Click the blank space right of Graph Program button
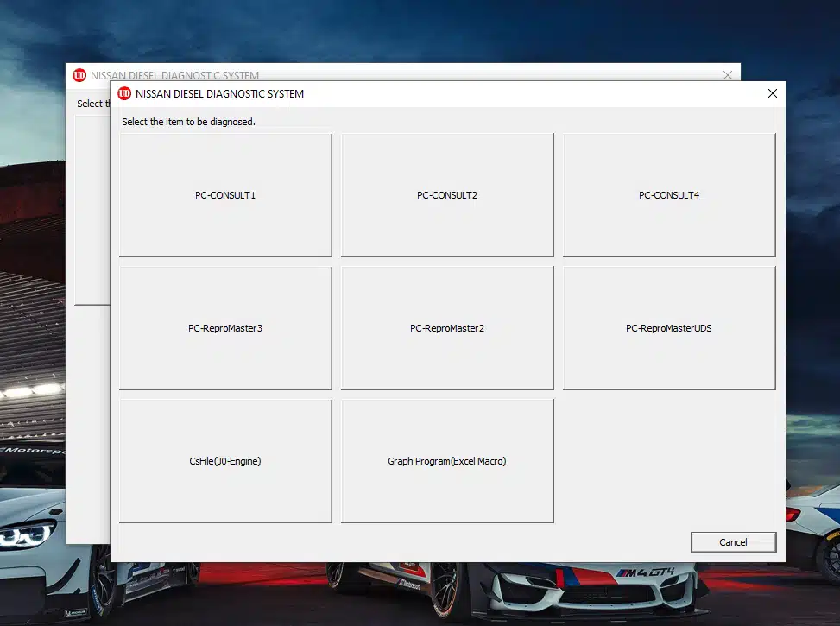Image resolution: width=840 pixels, height=626 pixels. 669,461
